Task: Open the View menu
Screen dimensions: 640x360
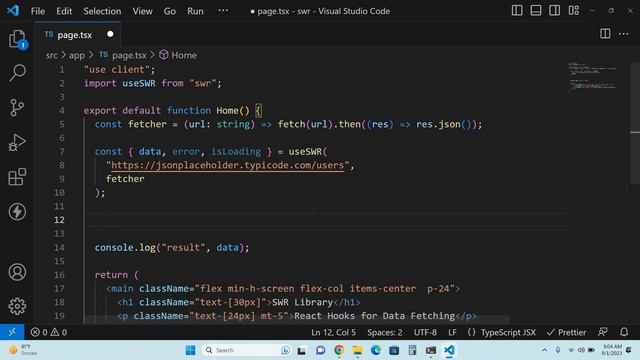Action: (x=142, y=11)
